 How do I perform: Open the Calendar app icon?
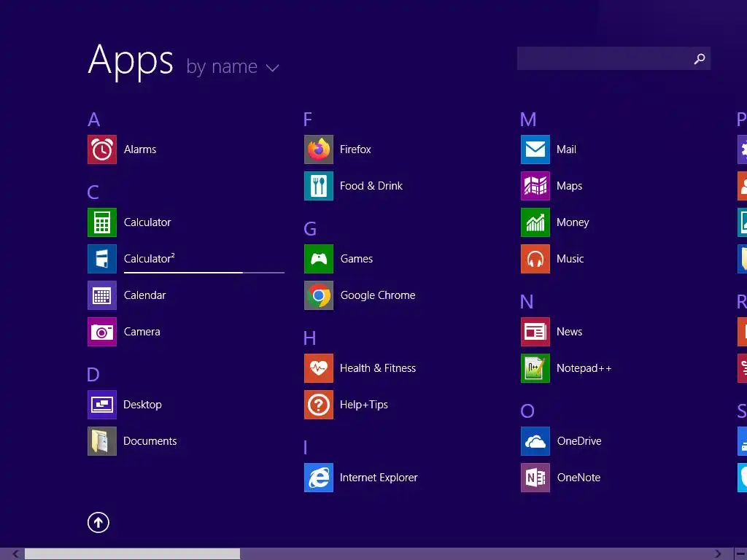102,295
